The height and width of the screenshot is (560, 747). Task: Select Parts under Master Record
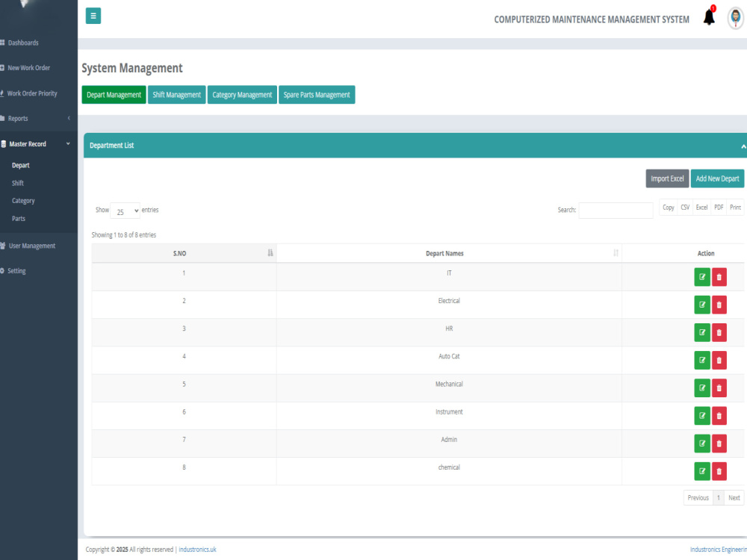19,219
